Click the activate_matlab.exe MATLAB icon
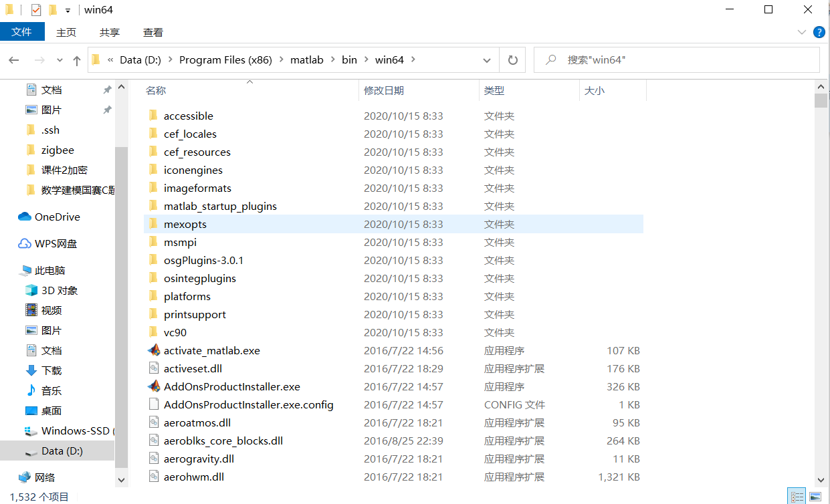The width and height of the screenshot is (830, 504). (x=154, y=350)
